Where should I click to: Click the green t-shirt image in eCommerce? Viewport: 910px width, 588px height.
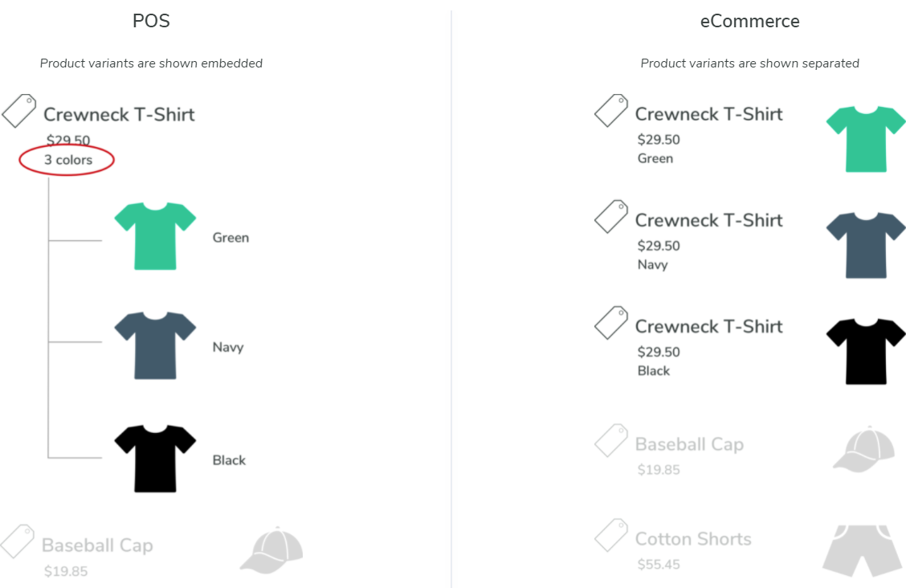866,138
